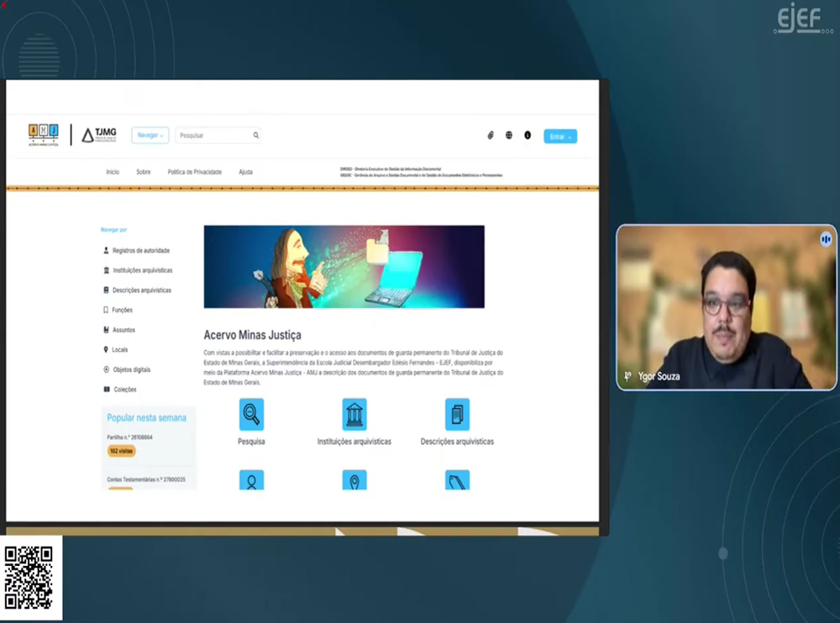Click the map pin icon beside Locais
This screenshot has width=840, height=623.
[106, 349]
